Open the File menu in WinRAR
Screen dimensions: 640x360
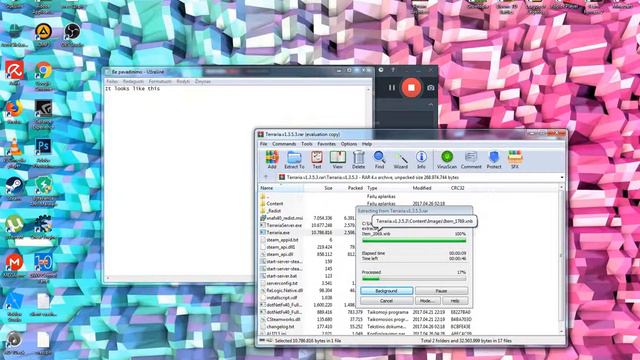(264, 144)
